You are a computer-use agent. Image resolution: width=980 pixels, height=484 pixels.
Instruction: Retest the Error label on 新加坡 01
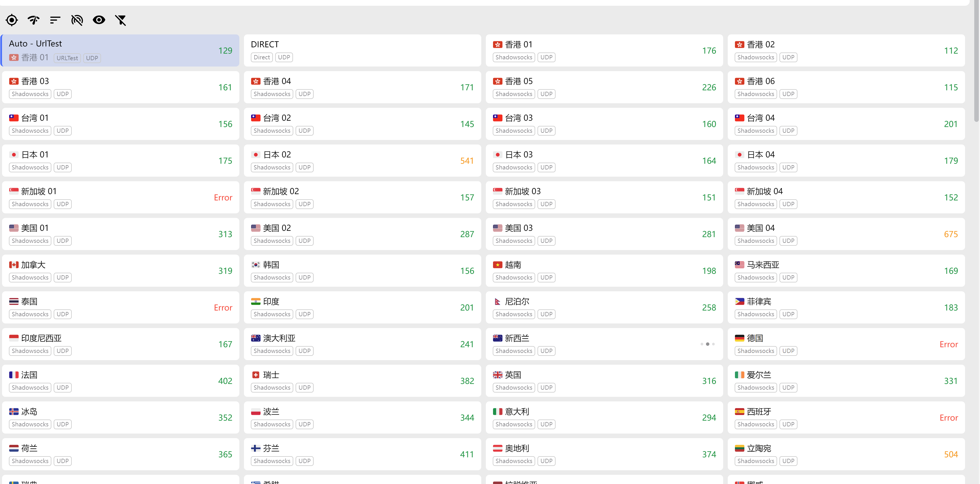coord(223,197)
